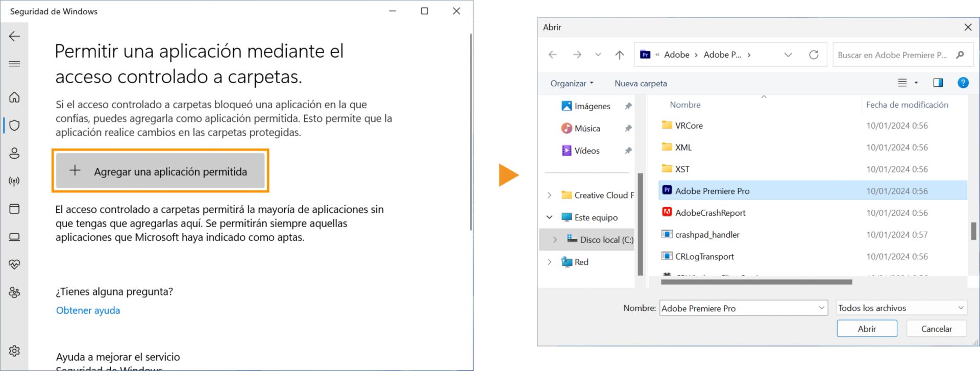Open the hamburger navigation menu
Screen dimensions: 980x371
click(x=14, y=64)
